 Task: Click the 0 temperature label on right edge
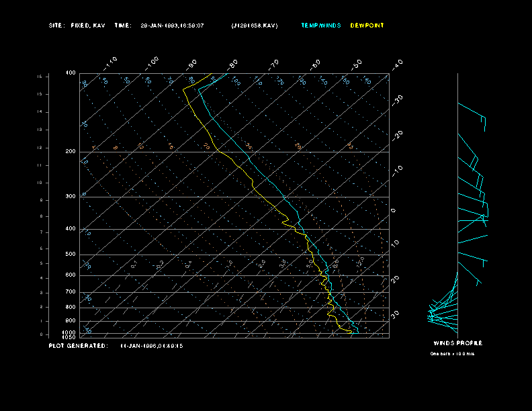[x=394, y=210]
